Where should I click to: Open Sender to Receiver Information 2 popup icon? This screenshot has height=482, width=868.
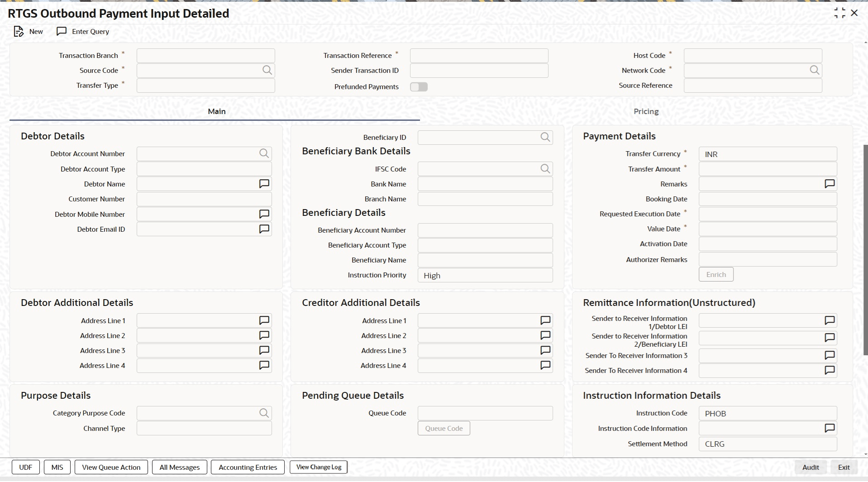click(x=830, y=338)
